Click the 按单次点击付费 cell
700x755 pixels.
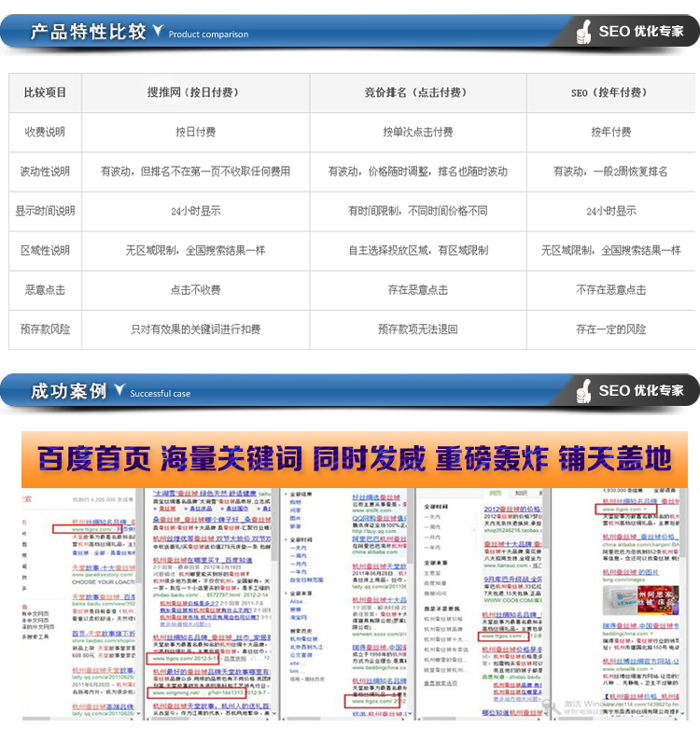(x=418, y=132)
